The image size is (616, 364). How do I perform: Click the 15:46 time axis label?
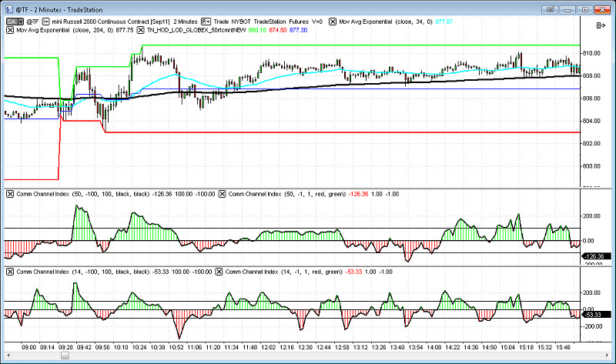(x=564, y=347)
